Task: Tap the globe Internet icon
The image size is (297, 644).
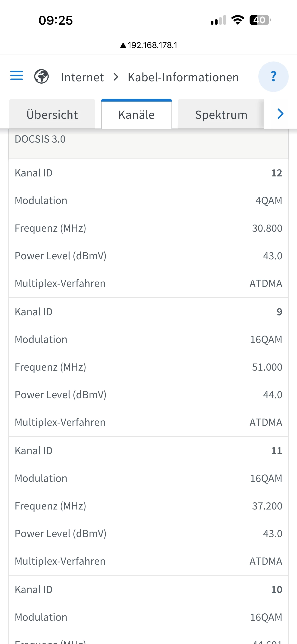Action: click(x=41, y=76)
